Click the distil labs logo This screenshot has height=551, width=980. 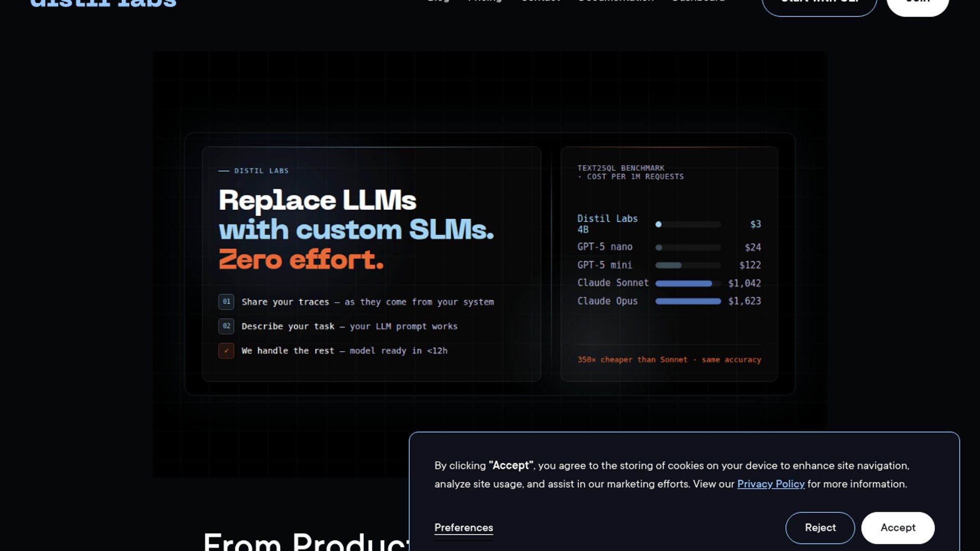[103, 4]
